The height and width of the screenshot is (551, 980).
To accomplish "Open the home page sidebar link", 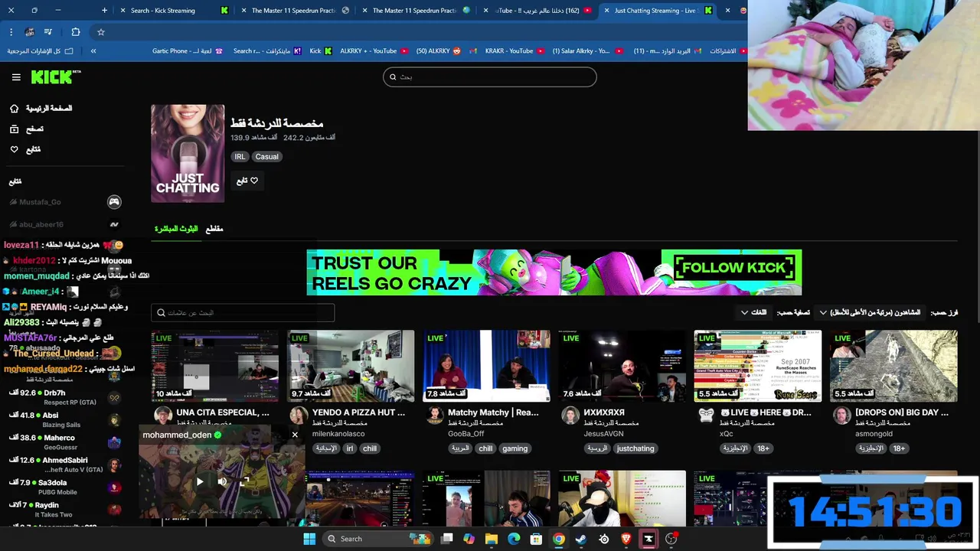I will 41,109.
